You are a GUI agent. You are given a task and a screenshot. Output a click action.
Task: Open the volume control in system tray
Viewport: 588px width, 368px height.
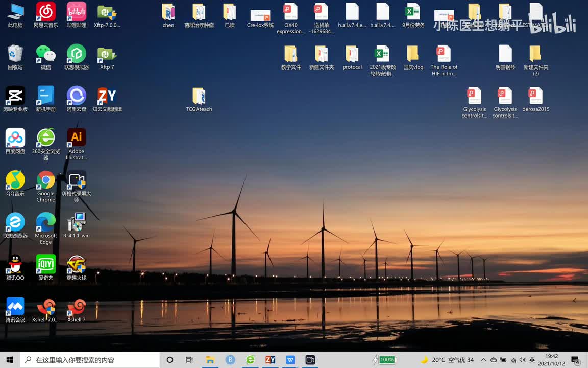[x=522, y=360]
